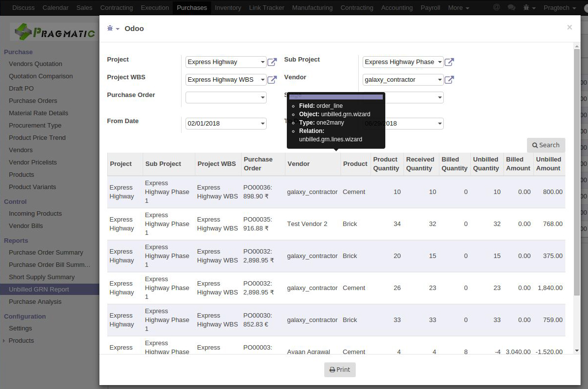Open the Execution menu

click(x=155, y=7)
